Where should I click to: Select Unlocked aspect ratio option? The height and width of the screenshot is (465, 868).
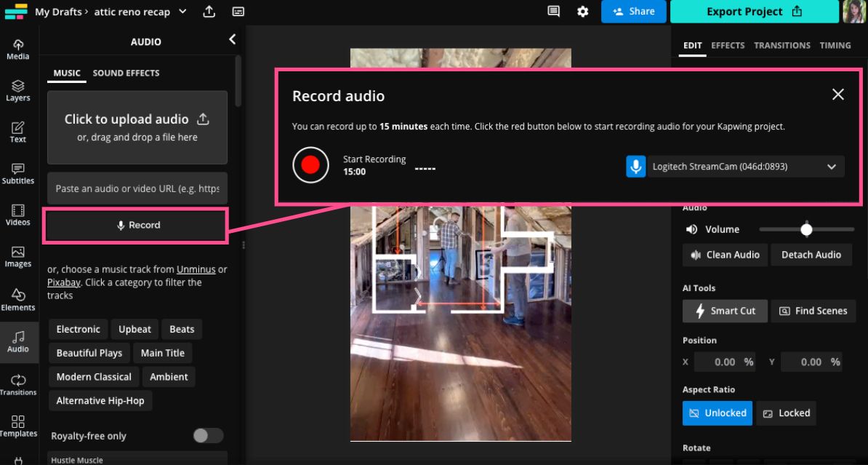[x=718, y=413]
